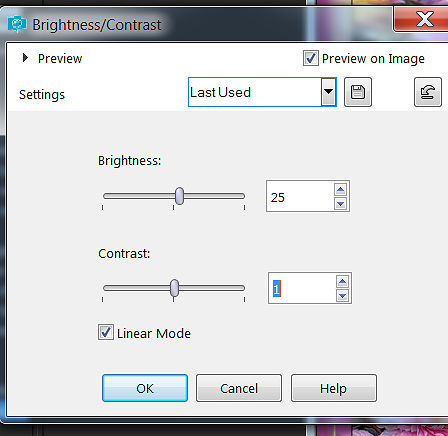448x436 pixels.
Task: Decrease Brightness with the down spinner arrow
Action: coord(340,204)
